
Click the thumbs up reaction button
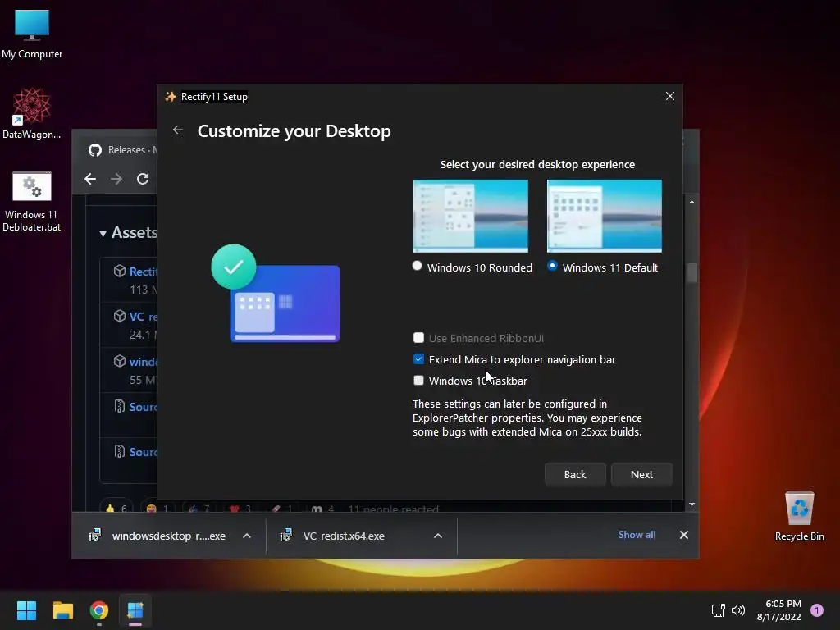(116, 508)
